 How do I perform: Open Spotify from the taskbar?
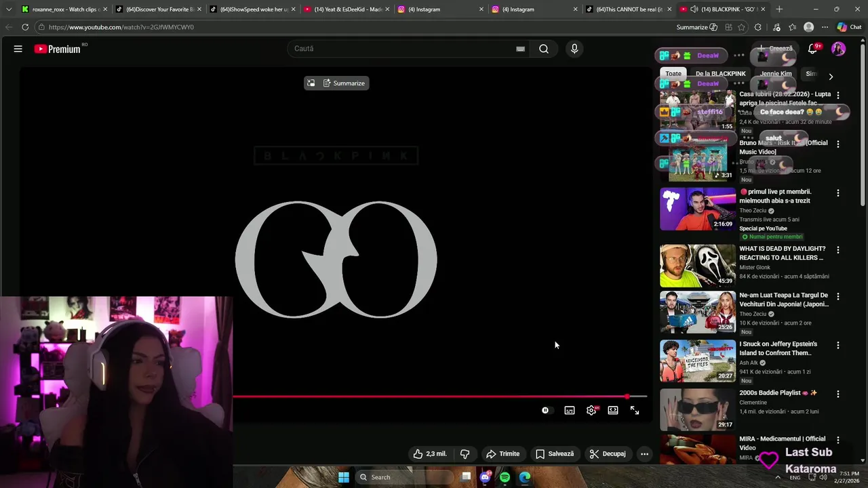pyautogui.click(x=505, y=477)
